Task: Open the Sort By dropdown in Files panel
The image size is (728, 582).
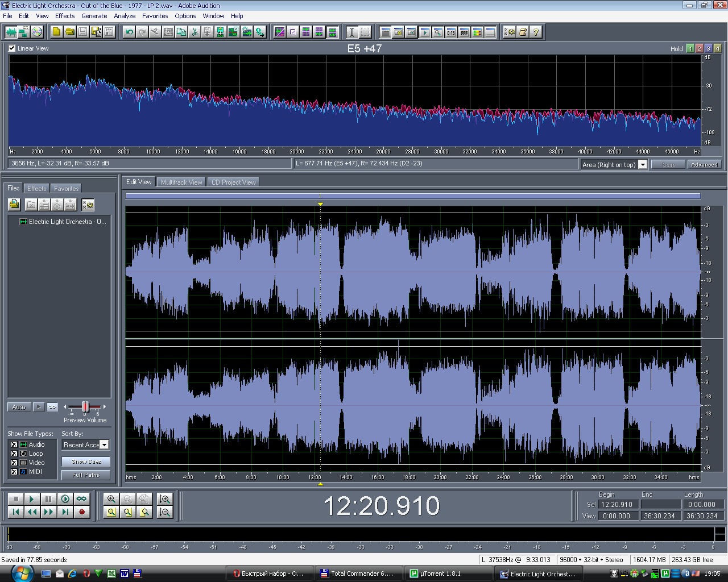Action: point(104,445)
